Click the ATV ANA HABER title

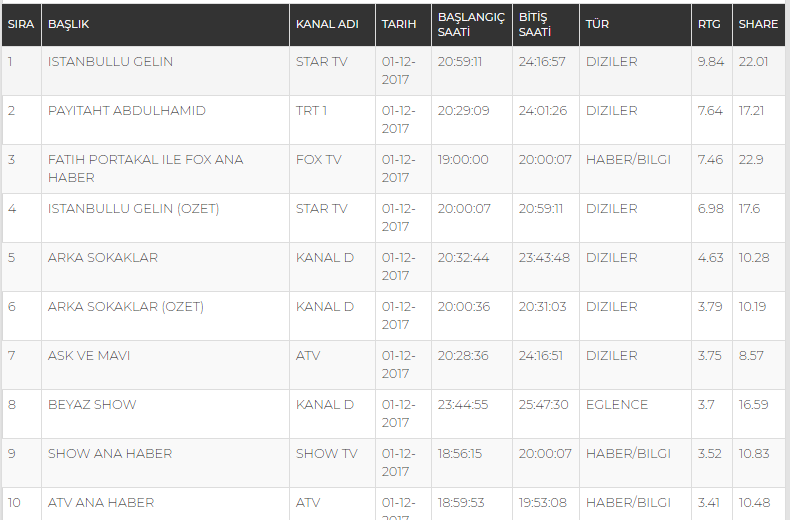pos(101,502)
